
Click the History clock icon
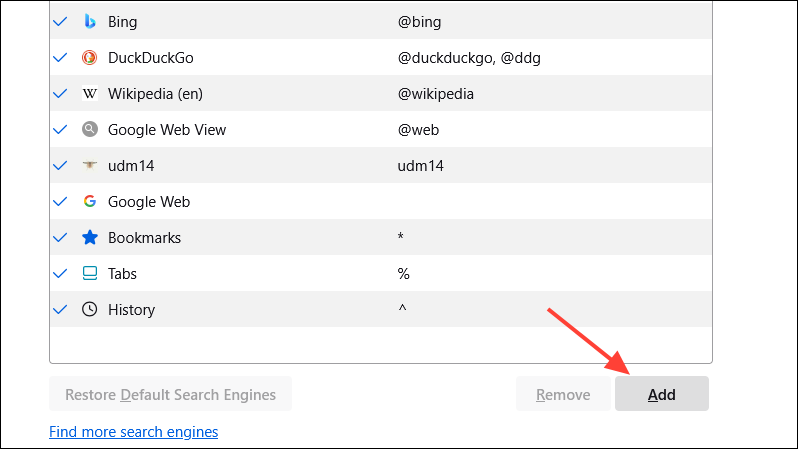90,310
